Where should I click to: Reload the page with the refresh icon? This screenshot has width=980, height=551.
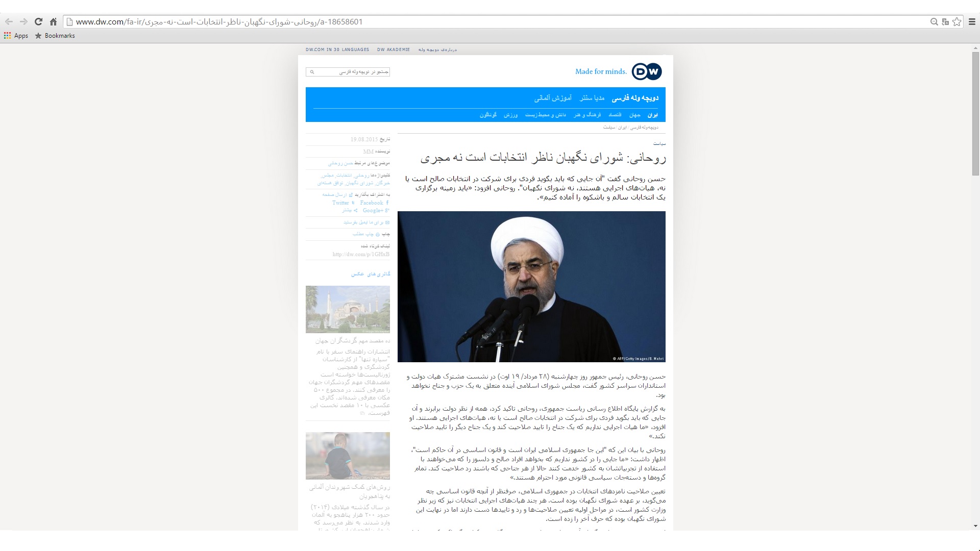(x=38, y=22)
